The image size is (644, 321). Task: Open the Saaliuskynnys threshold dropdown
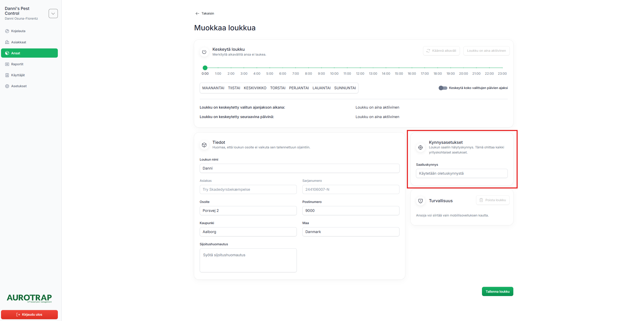click(461, 173)
